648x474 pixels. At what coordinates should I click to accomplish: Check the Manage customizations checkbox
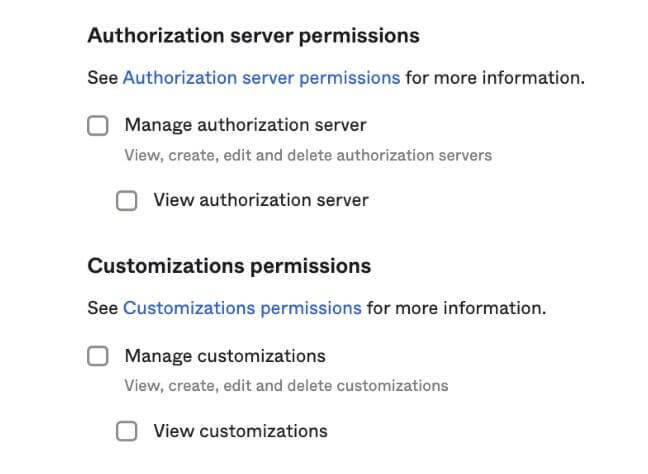[97, 356]
